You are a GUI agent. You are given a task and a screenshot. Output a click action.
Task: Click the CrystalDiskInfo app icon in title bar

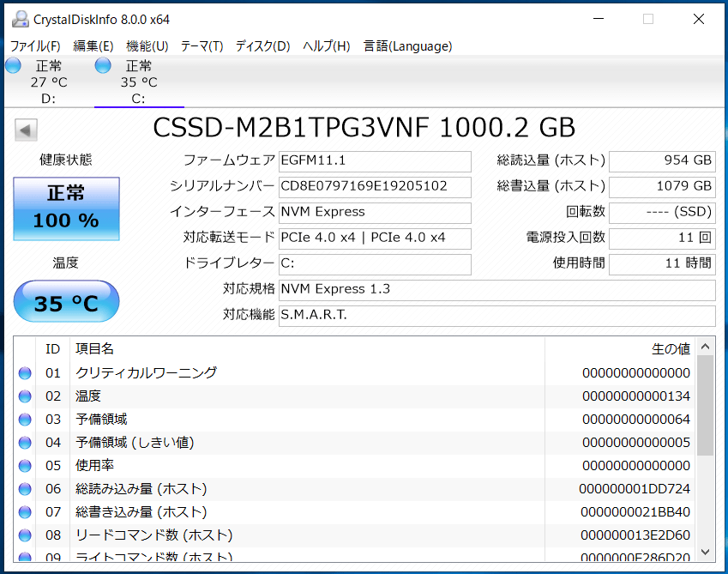pyautogui.click(x=20, y=19)
